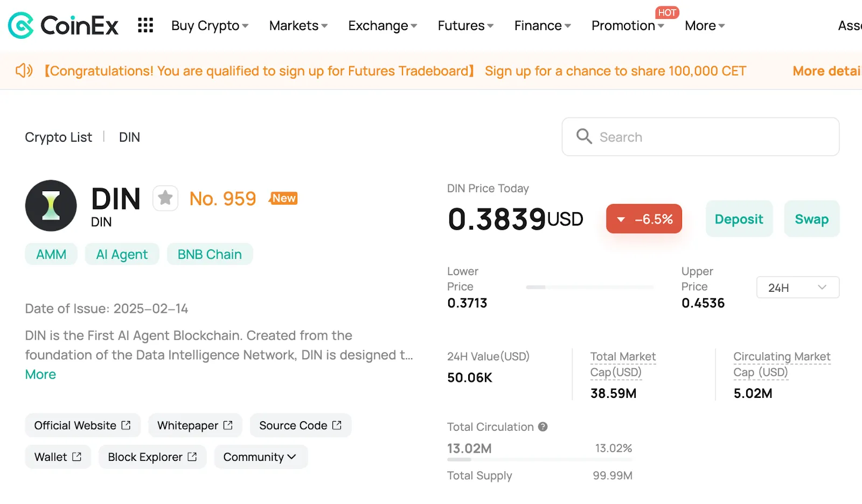Click the 38.59M market cap value

[613, 393]
